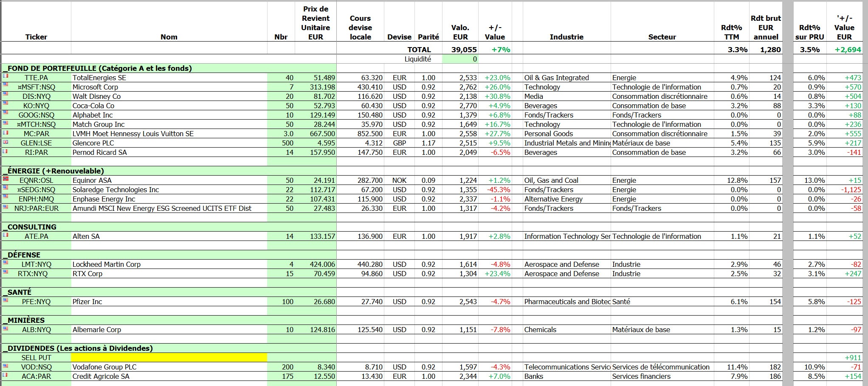
Task: Click Pfizer Inc's valuation cell 2,543
Action: (460, 302)
